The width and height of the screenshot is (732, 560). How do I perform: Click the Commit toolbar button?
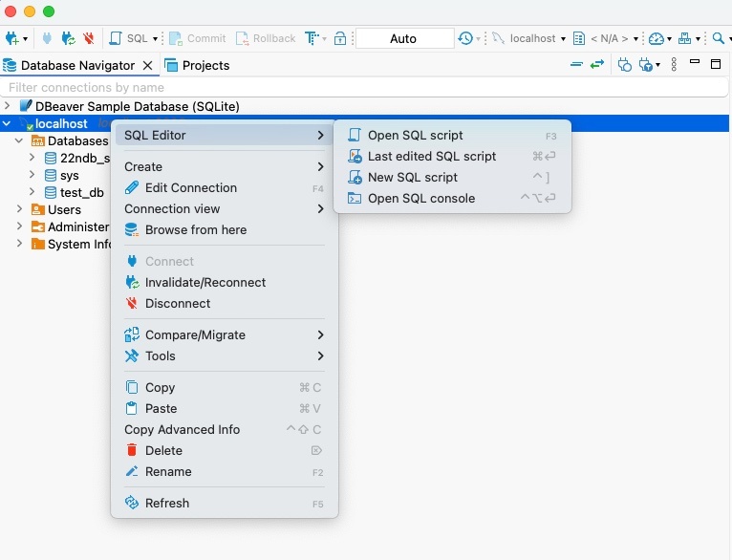point(198,38)
